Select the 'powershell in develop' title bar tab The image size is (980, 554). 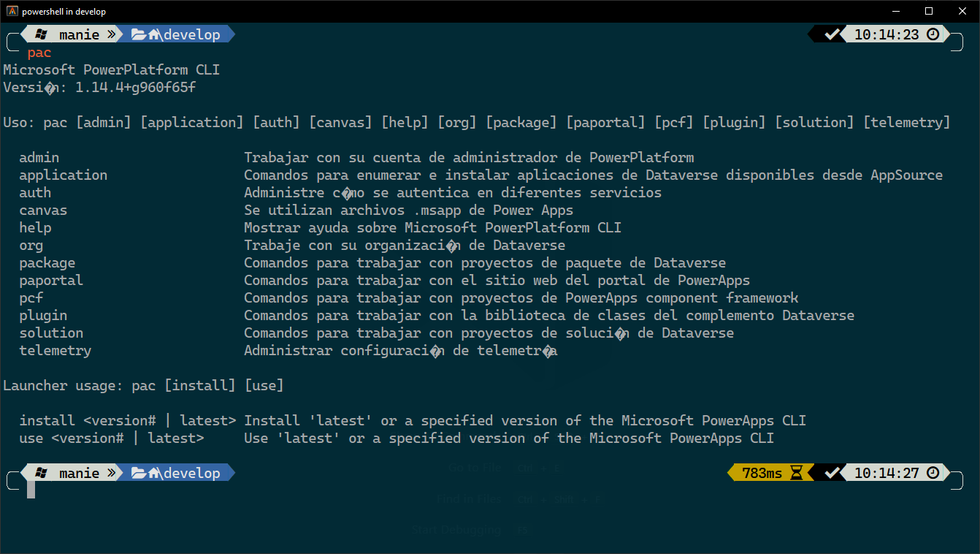(64, 11)
